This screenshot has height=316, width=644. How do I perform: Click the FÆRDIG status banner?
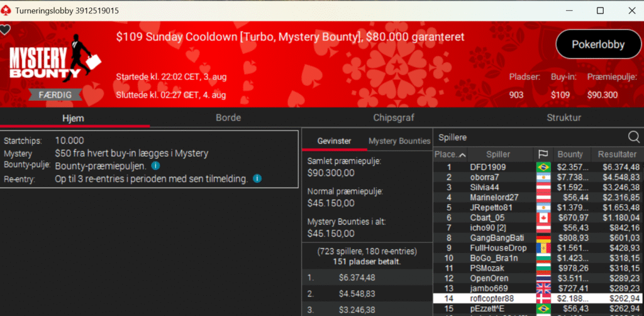click(x=55, y=95)
